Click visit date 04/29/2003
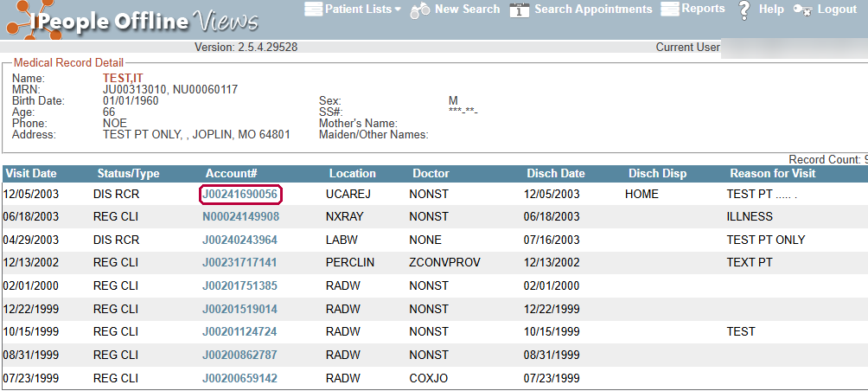The width and height of the screenshot is (868, 391). pos(31,240)
